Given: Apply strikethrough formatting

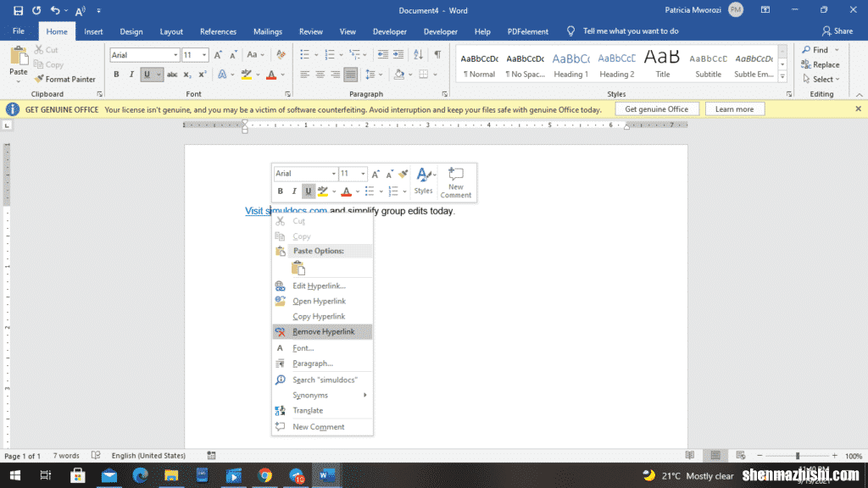Looking at the screenshot, I should tap(172, 75).
